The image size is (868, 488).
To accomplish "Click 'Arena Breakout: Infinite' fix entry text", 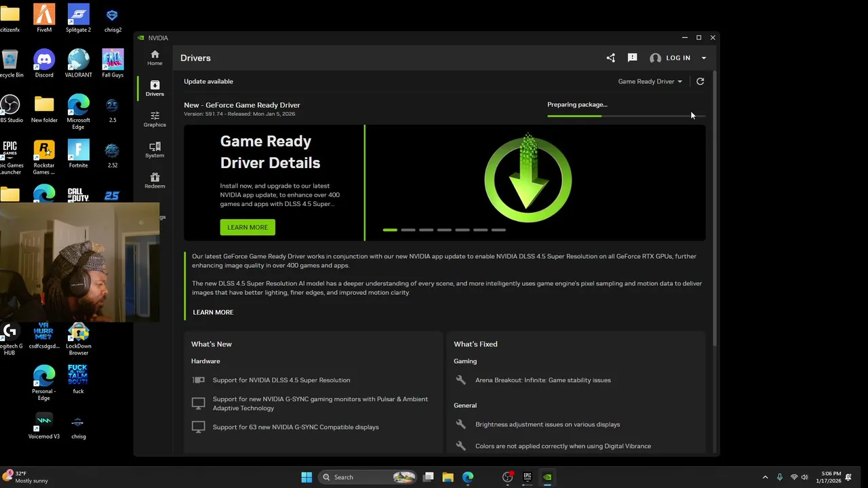I will pyautogui.click(x=543, y=380).
